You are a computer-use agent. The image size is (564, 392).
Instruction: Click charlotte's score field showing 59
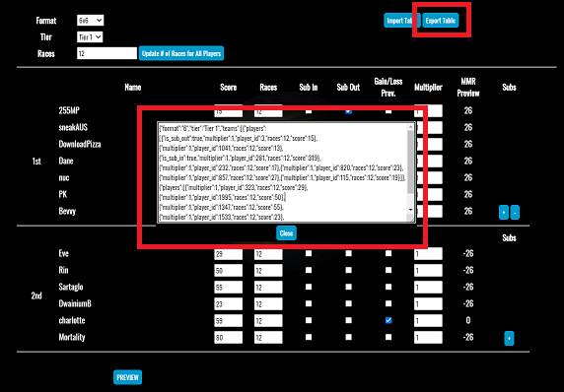coord(229,320)
